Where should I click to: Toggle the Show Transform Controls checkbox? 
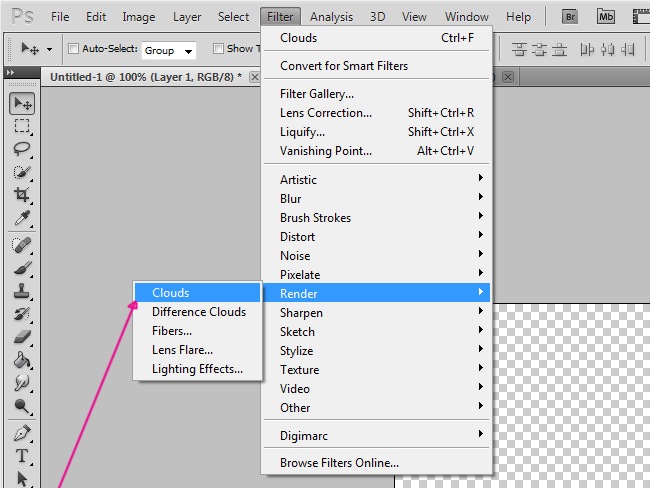pos(218,49)
